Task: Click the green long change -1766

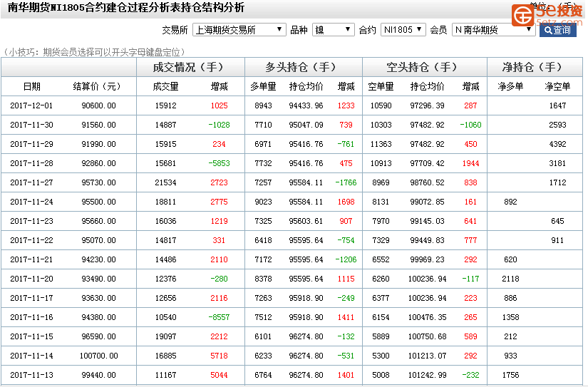Action: (346, 182)
